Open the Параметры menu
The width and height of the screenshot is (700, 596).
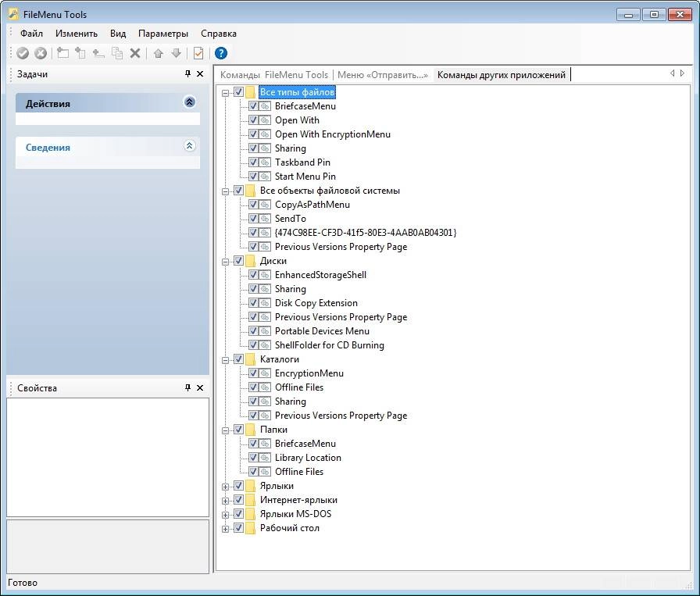coord(163,34)
